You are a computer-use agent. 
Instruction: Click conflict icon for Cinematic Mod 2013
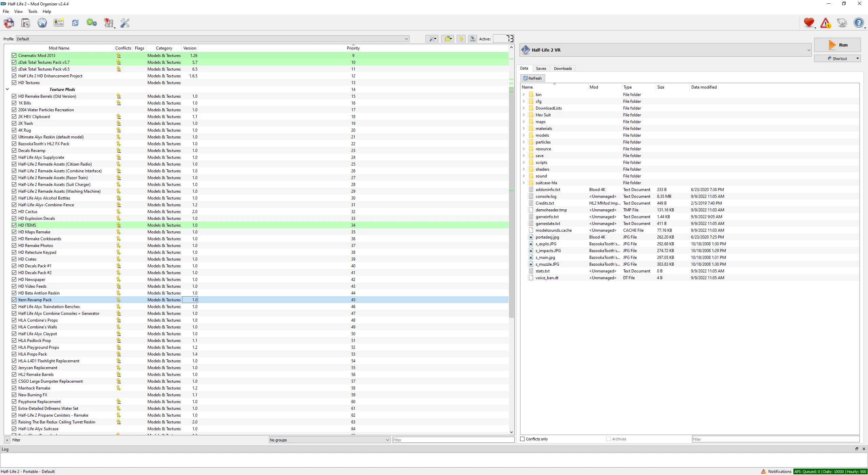click(x=119, y=56)
